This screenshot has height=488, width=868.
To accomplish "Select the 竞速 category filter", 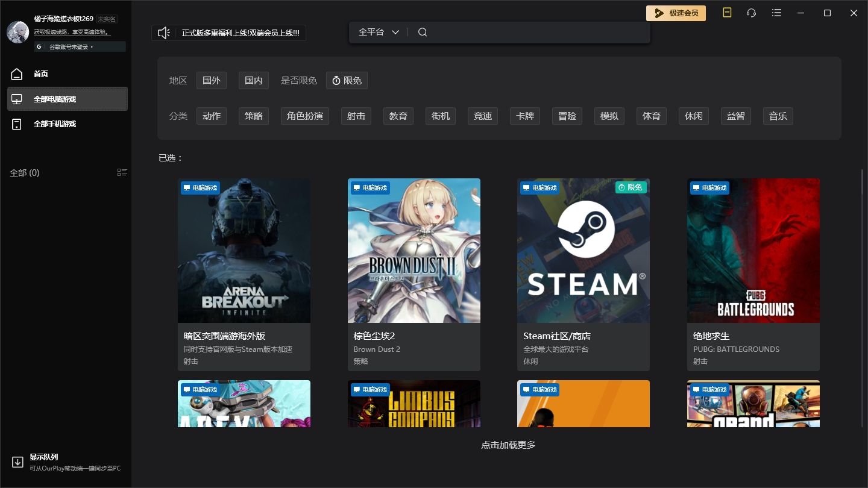I will pyautogui.click(x=483, y=116).
